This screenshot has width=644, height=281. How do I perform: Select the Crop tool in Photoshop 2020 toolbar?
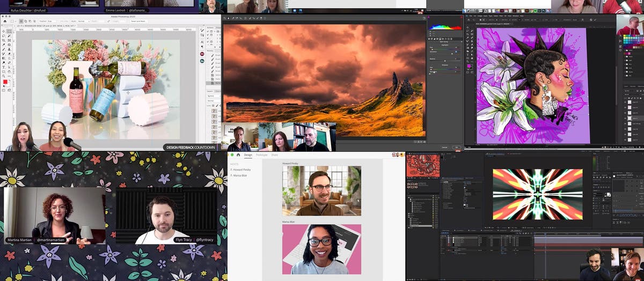click(x=4, y=40)
